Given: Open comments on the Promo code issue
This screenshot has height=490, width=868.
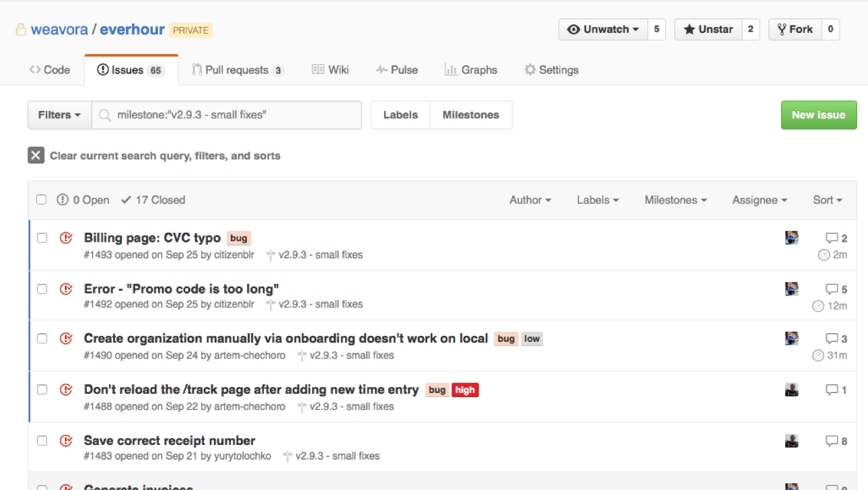Looking at the screenshot, I should click(836, 289).
